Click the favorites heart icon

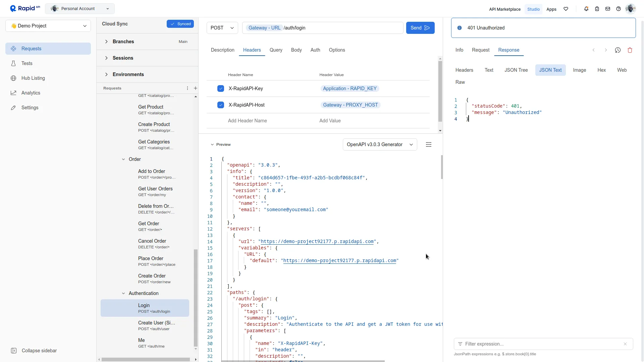coord(566,9)
